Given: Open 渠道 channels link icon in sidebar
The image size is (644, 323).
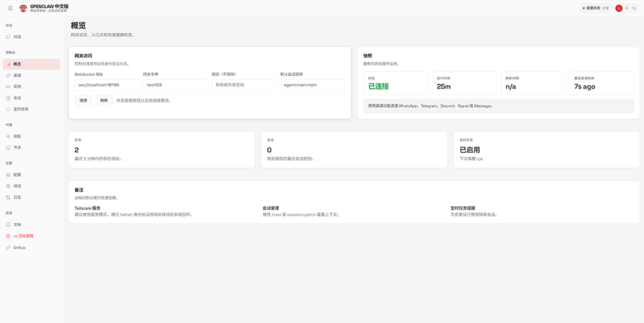Looking at the screenshot, I should pos(8,75).
